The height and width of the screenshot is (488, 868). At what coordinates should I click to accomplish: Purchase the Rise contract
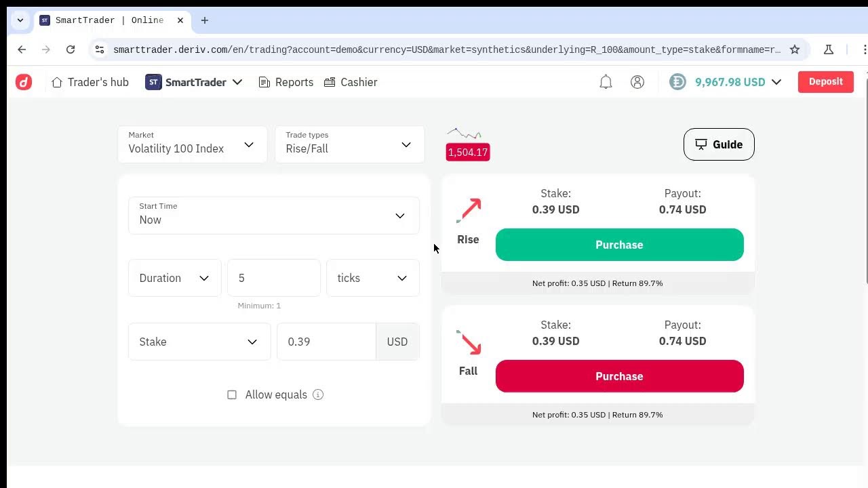coord(619,245)
